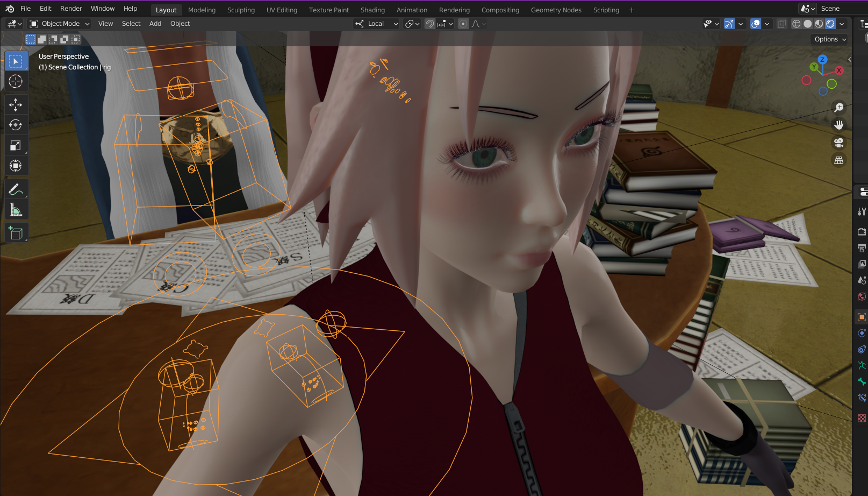Open the Output properties tab

[862, 248]
